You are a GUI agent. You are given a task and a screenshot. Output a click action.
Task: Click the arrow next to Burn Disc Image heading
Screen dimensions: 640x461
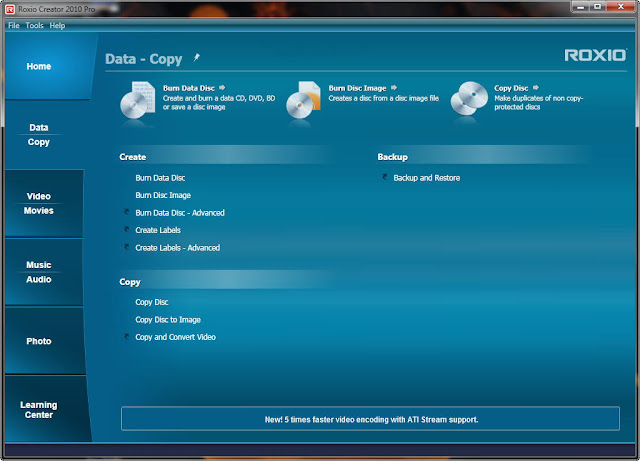394,87
